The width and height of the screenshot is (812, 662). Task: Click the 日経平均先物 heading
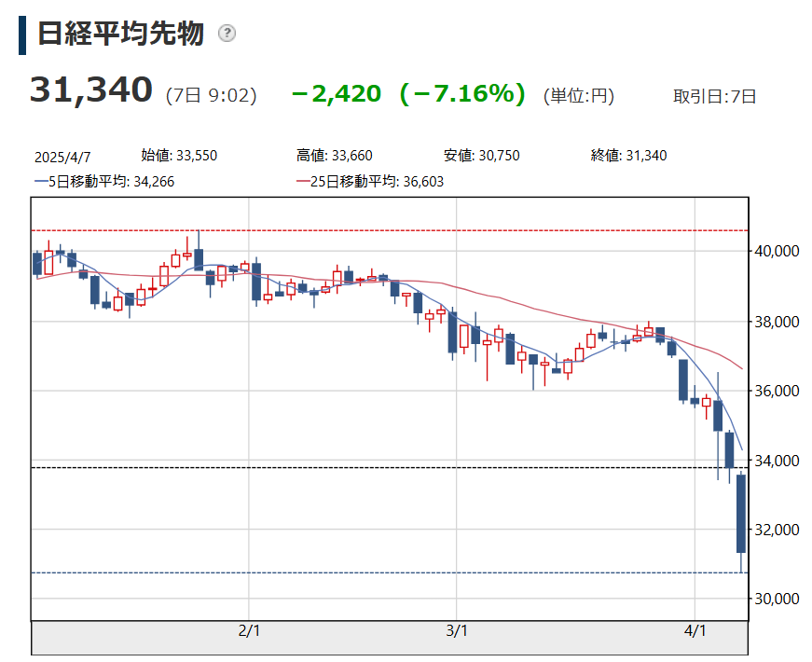121,34
